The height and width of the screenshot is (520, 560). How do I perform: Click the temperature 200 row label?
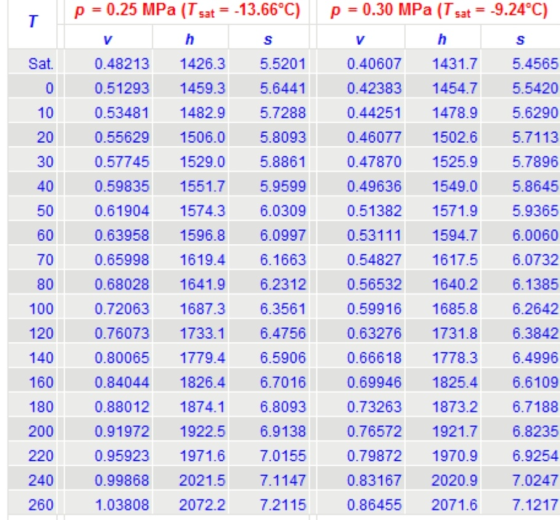41,431
